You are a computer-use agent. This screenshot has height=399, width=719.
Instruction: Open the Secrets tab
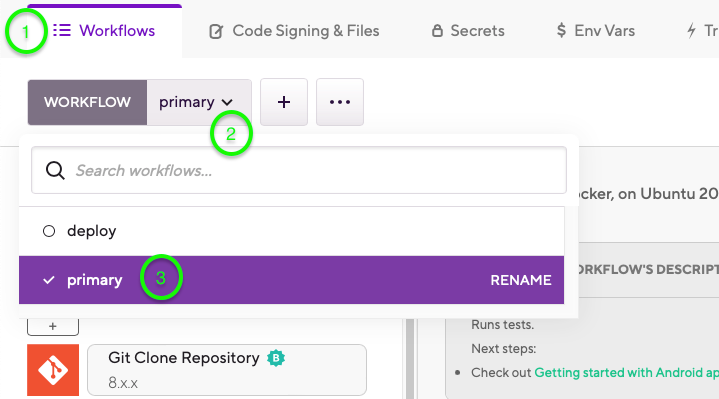click(468, 31)
